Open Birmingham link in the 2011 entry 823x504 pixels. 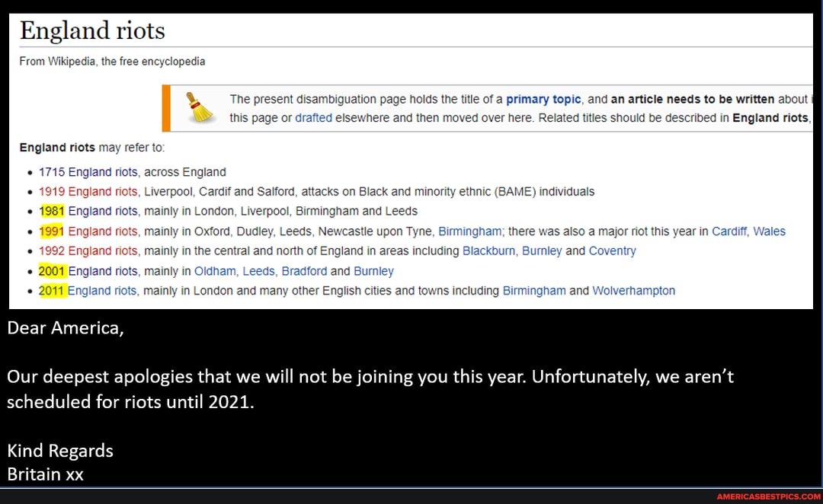[534, 291]
